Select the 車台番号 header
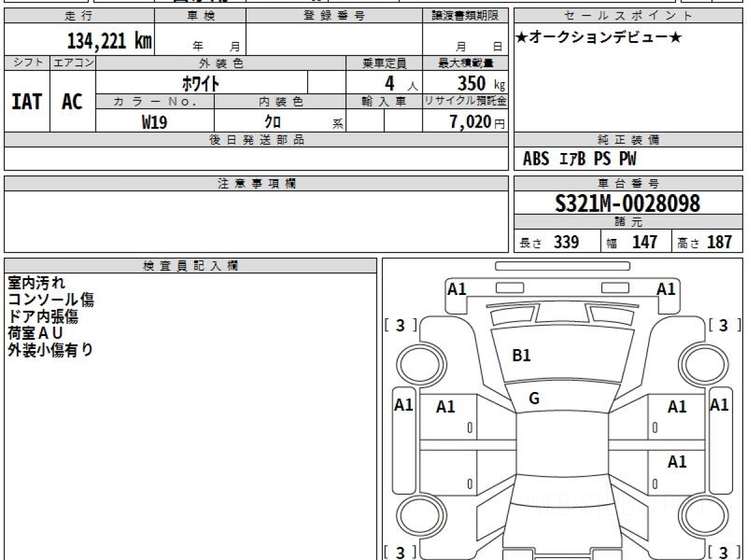The width and height of the screenshot is (747, 560). (x=629, y=184)
